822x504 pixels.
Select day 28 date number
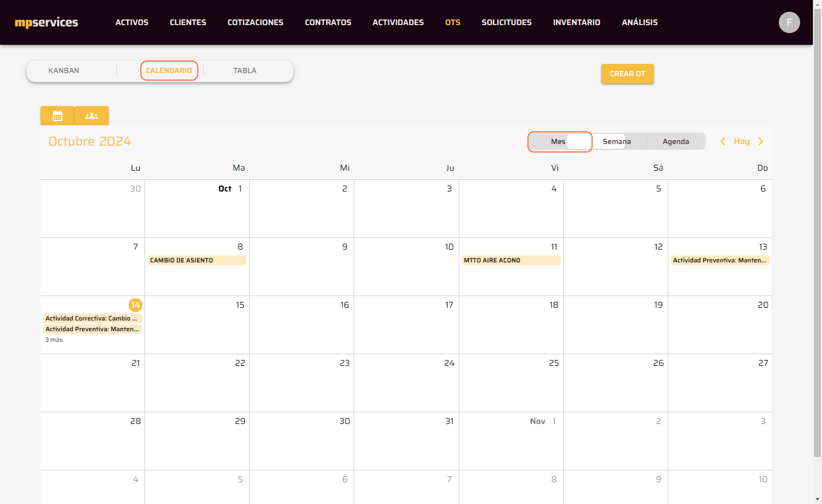pyautogui.click(x=135, y=421)
